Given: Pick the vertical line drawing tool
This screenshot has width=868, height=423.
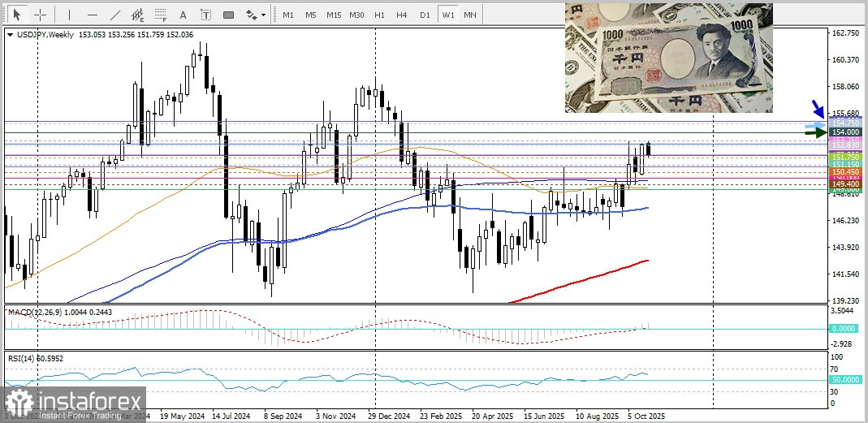Looking at the screenshot, I should (x=69, y=15).
